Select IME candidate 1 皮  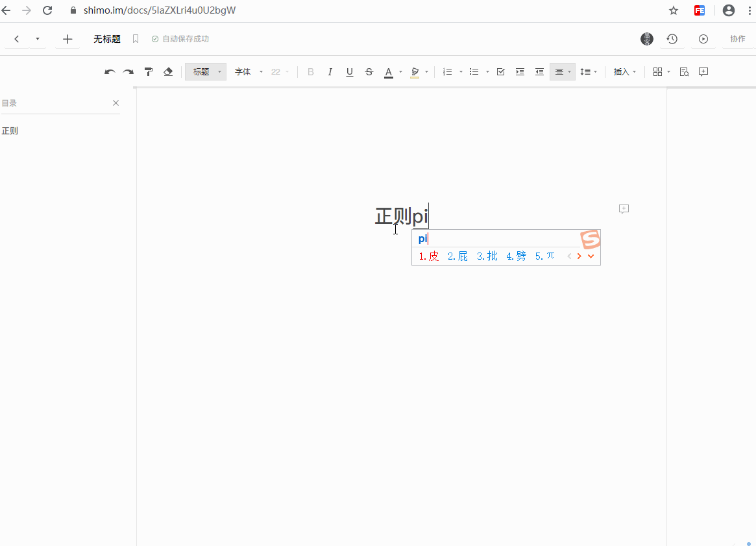tap(429, 256)
